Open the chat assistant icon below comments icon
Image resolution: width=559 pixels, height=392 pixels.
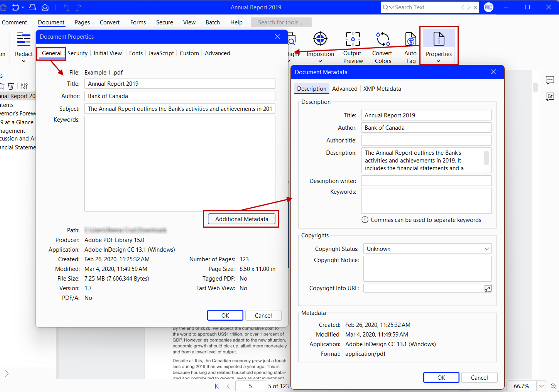point(550,96)
